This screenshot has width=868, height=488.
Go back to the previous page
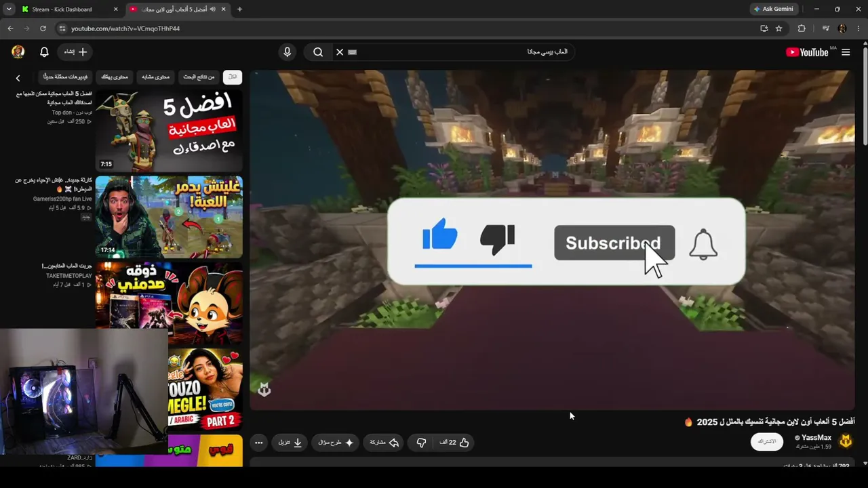[x=10, y=28]
